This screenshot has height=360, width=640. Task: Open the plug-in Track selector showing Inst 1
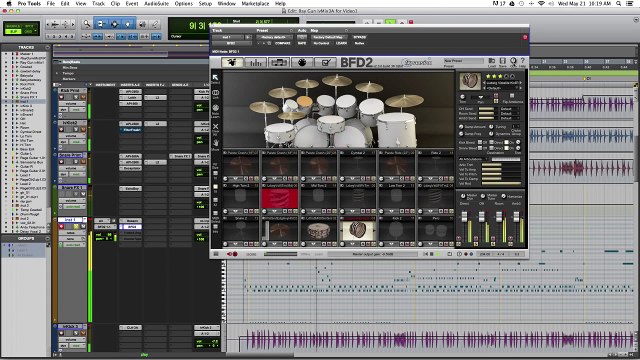coord(227,37)
